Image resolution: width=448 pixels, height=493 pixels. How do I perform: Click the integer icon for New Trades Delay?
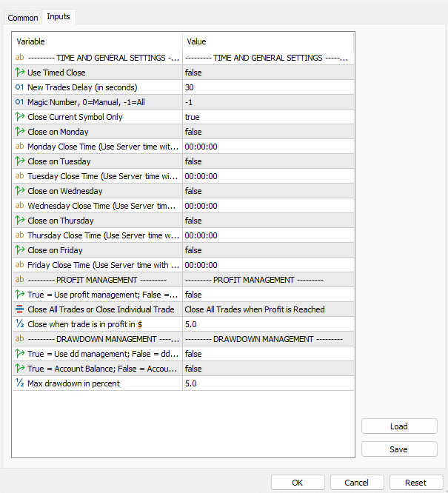coord(19,87)
